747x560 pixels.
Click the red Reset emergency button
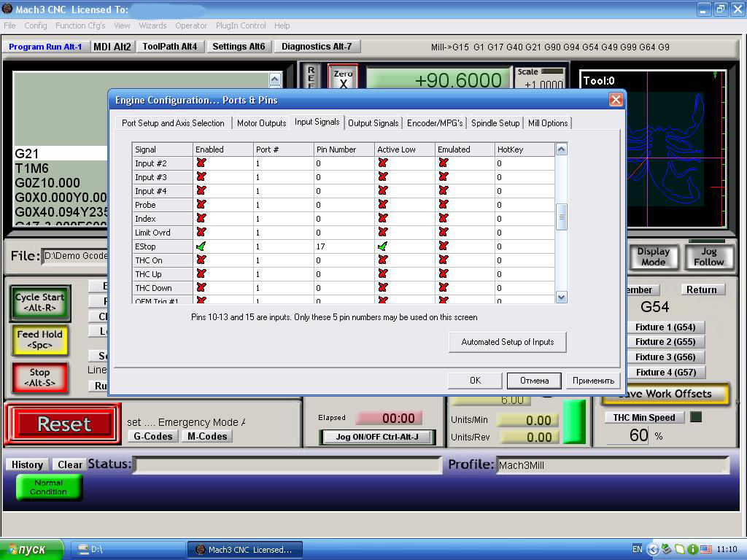click(x=63, y=424)
